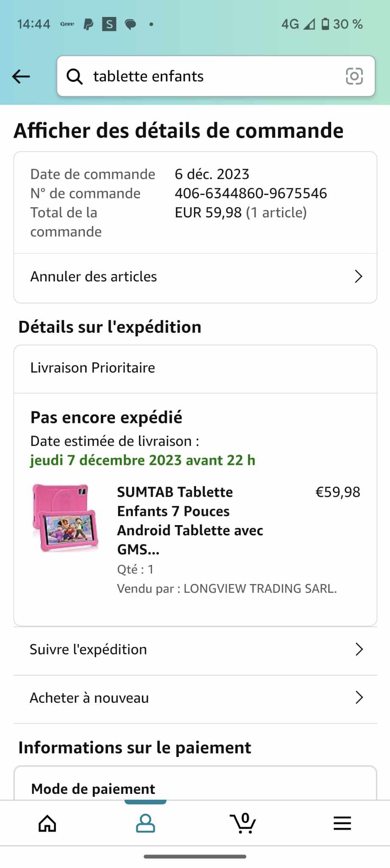390x868 pixels.
Task: Open Acheter à nouveau chevron
Action: 359,698
